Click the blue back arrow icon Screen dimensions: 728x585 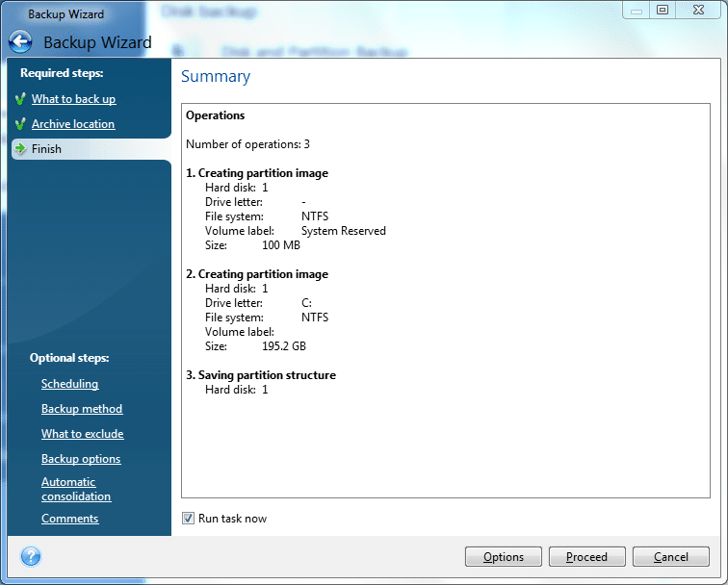tap(20, 41)
